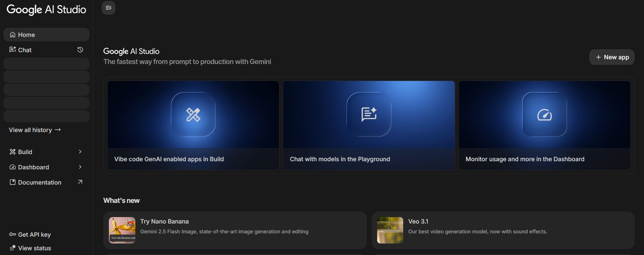Click the View status icon

click(x=13, y=248)
